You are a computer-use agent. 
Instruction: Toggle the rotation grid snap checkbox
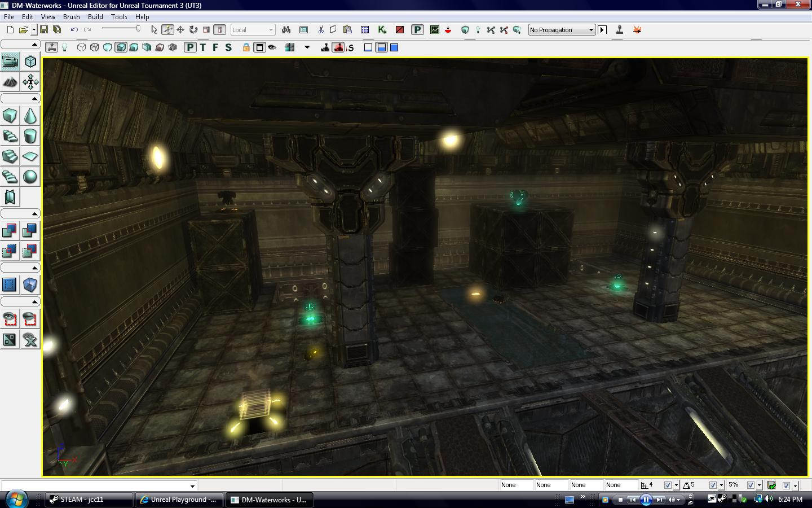point(712,485)
